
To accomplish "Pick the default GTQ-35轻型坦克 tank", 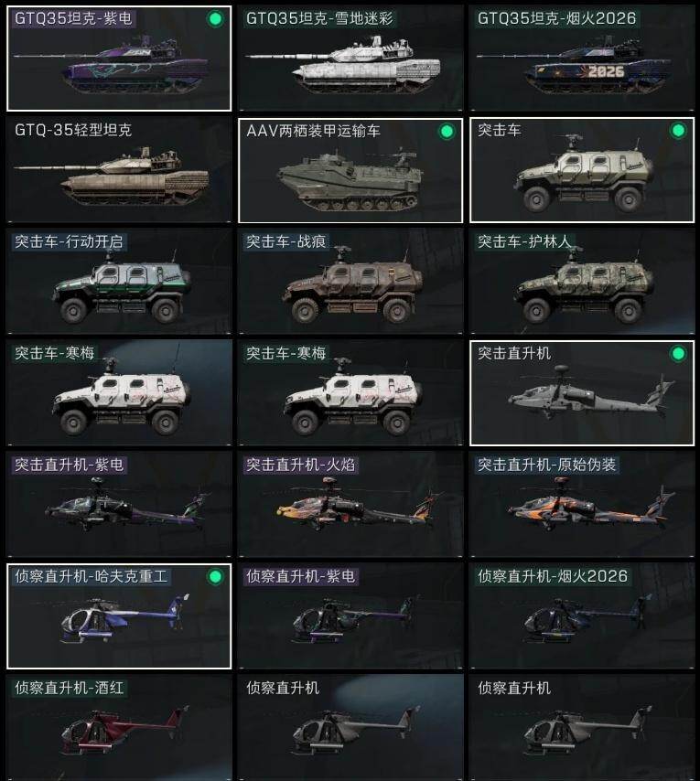I will coord(119,170).
